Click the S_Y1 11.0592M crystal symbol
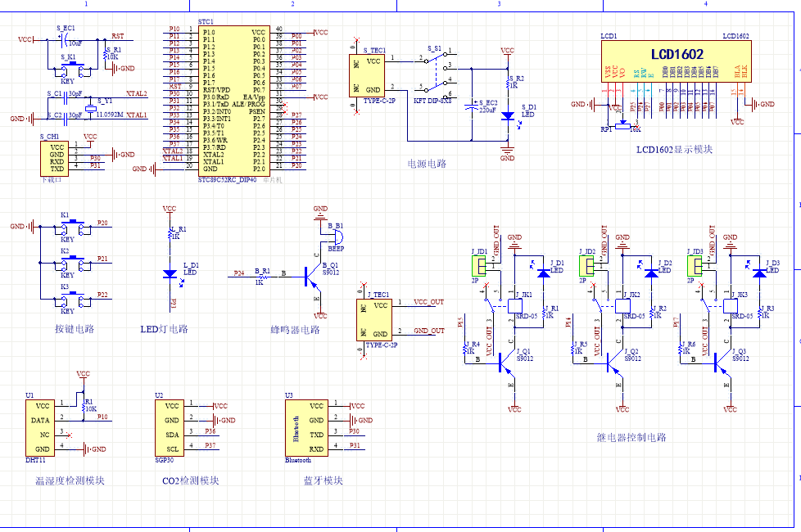801x532 pixels. [91, 109]
